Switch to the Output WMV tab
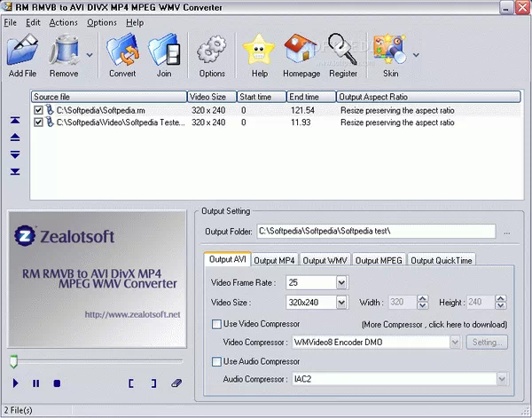The image size is (532, 418). (325, 260)
